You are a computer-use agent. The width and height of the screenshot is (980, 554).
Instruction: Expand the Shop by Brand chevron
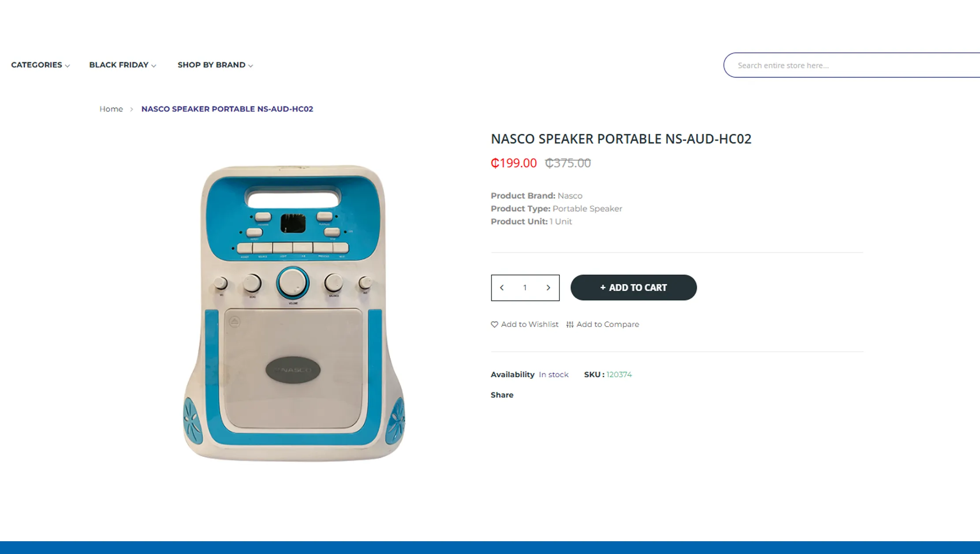[251, 66]
